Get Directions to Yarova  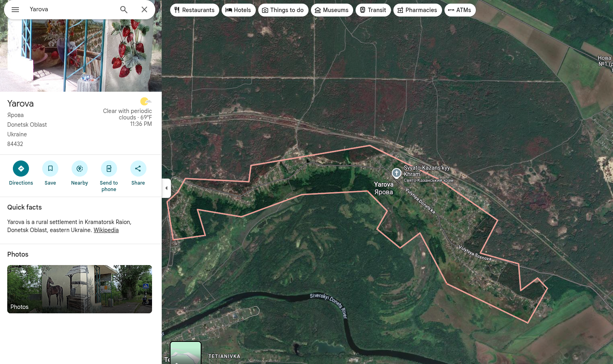(21, 173)
